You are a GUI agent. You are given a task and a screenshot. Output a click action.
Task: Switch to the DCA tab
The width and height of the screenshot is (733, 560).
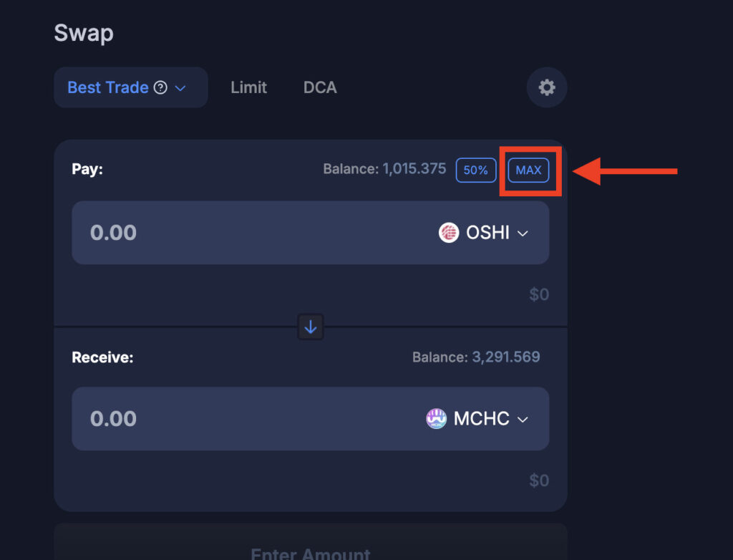(x=320, y=87)
